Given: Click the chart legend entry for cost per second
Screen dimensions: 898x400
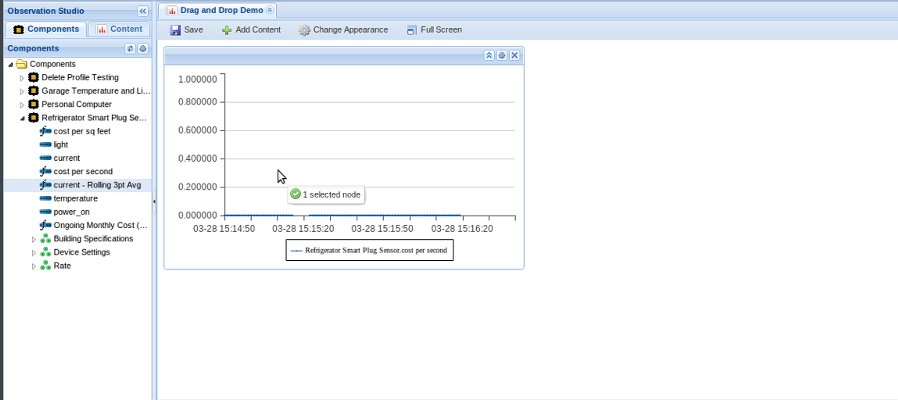Looking at the screenshot, I should coord(368,250).
